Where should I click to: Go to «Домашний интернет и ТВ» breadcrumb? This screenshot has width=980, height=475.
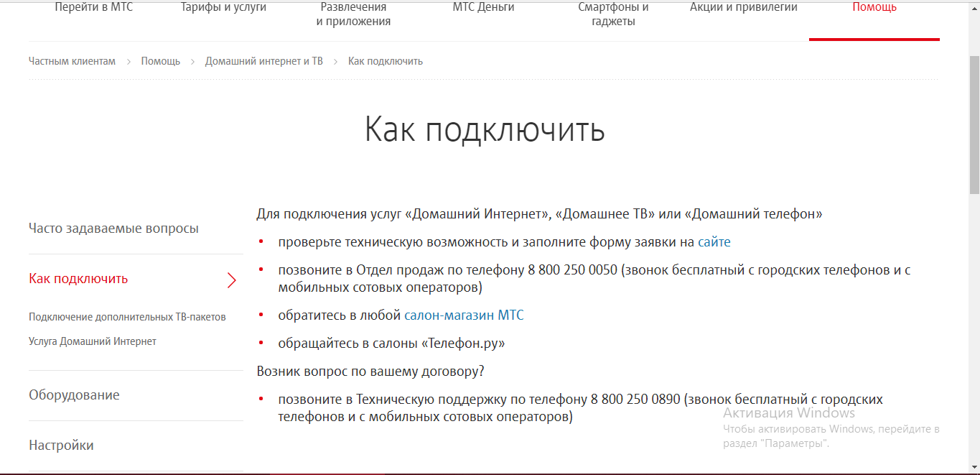point(264,61)
